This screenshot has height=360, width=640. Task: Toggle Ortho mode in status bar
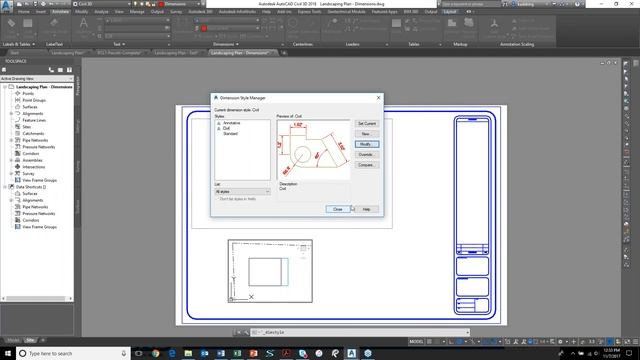click(451, 342)
